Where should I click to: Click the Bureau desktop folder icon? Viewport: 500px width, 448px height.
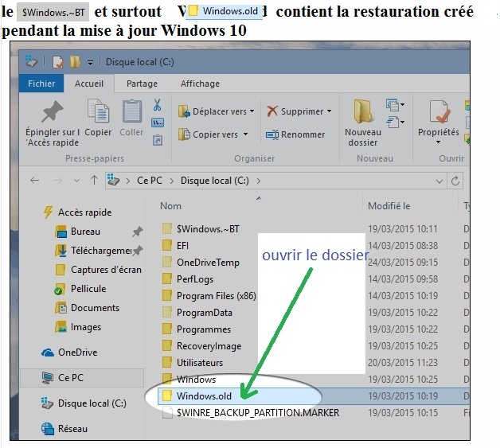coord(61,232)
